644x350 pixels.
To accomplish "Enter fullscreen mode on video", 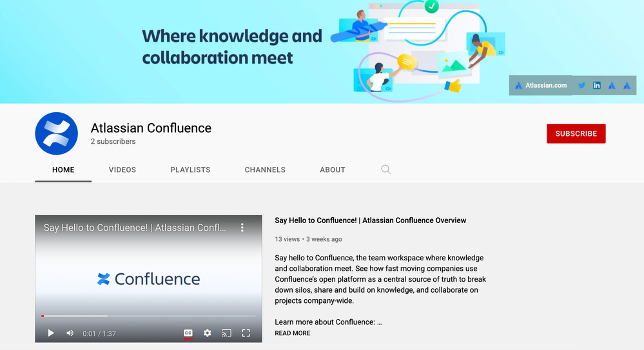I will 246,333.
